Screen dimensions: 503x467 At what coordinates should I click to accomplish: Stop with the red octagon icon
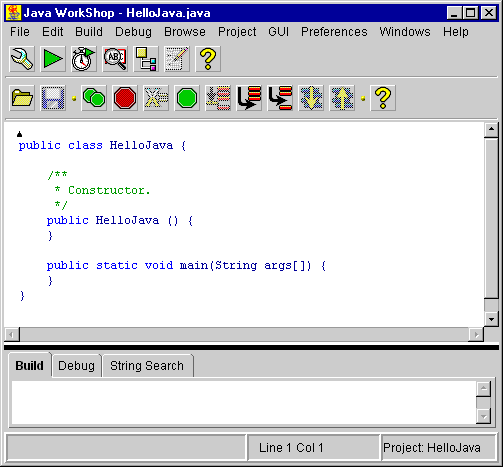[125, 98]
